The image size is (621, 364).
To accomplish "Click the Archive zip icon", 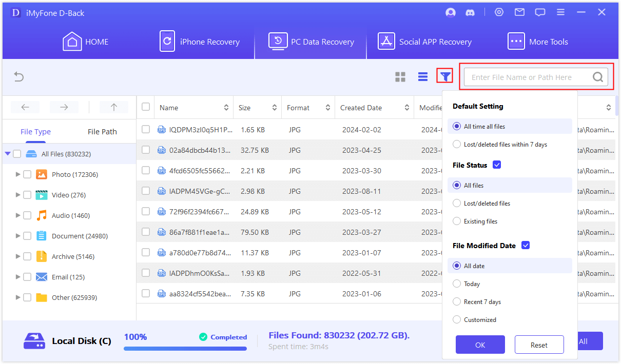I will pyautogui.click(x=42, y=256).
